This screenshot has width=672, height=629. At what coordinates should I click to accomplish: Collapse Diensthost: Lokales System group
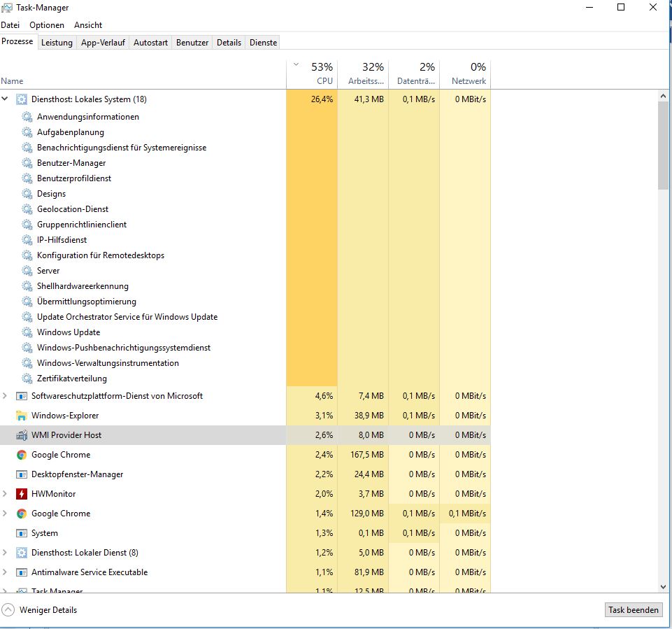tap(5, 99)
